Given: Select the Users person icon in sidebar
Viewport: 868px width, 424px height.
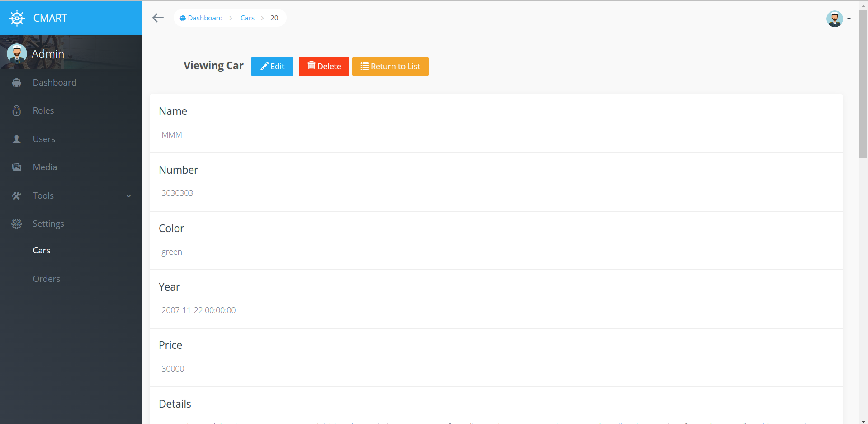Looking at the screenshot, I should (17, 139).
